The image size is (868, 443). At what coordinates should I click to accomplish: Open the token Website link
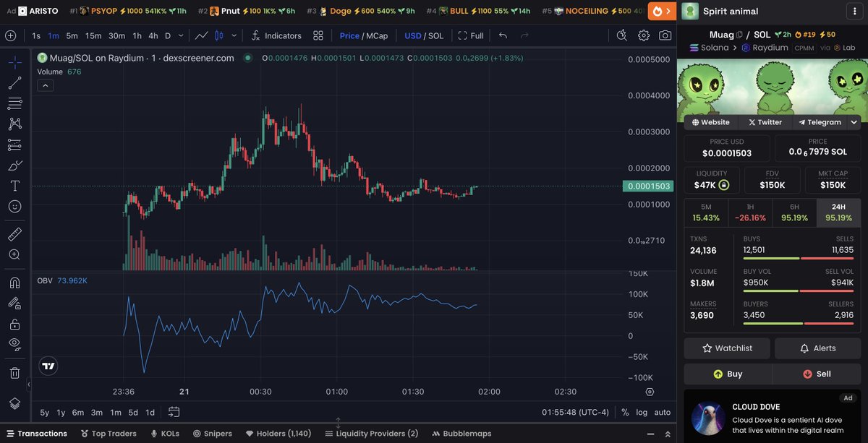[x=711, y=122]
